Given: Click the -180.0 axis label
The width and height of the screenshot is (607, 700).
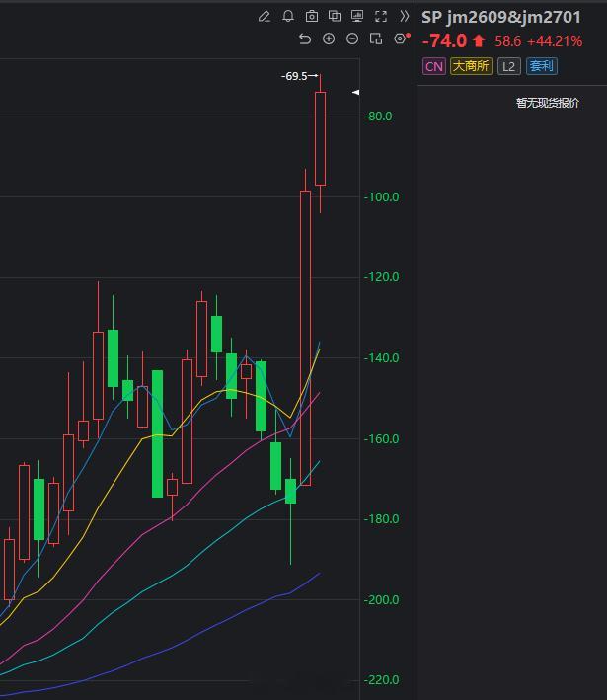Looking at the screenshot, I should tap(381, 519).
